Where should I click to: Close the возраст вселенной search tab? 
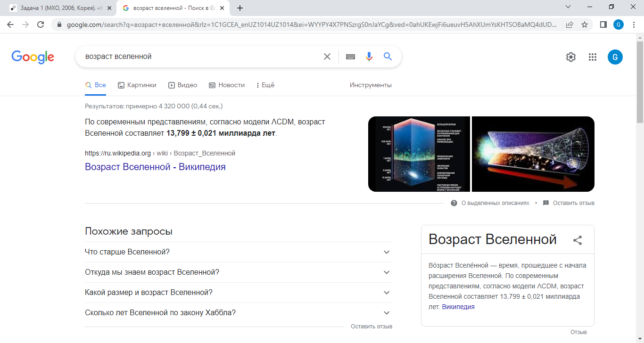point(222,8)
